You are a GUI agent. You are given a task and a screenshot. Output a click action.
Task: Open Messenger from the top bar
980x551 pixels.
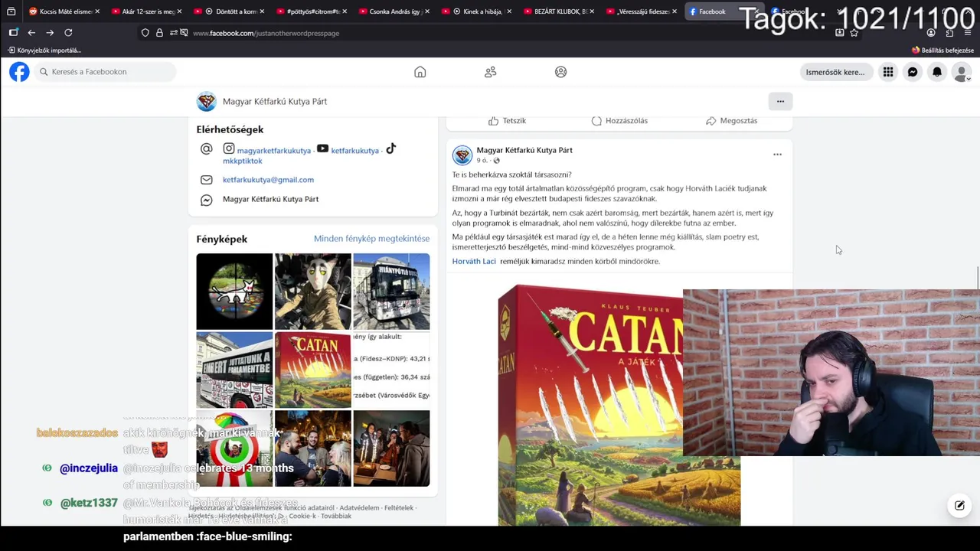coord(913,72)
